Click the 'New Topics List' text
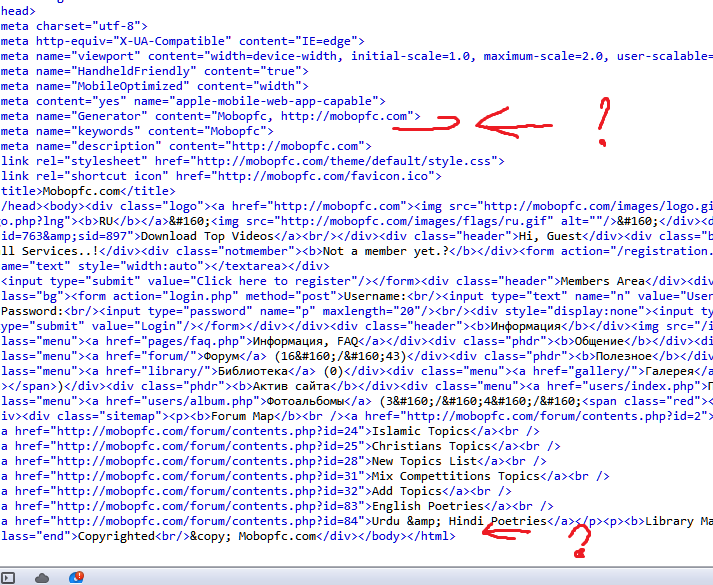 point(424,461)
